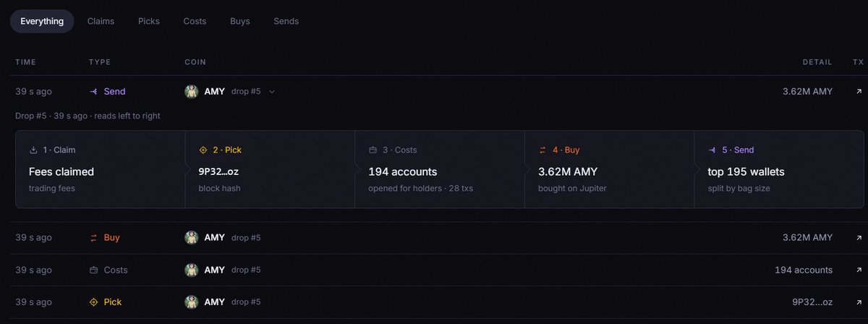
Task: Click the 'reads left to right' caption text
Action: point(127,116)
